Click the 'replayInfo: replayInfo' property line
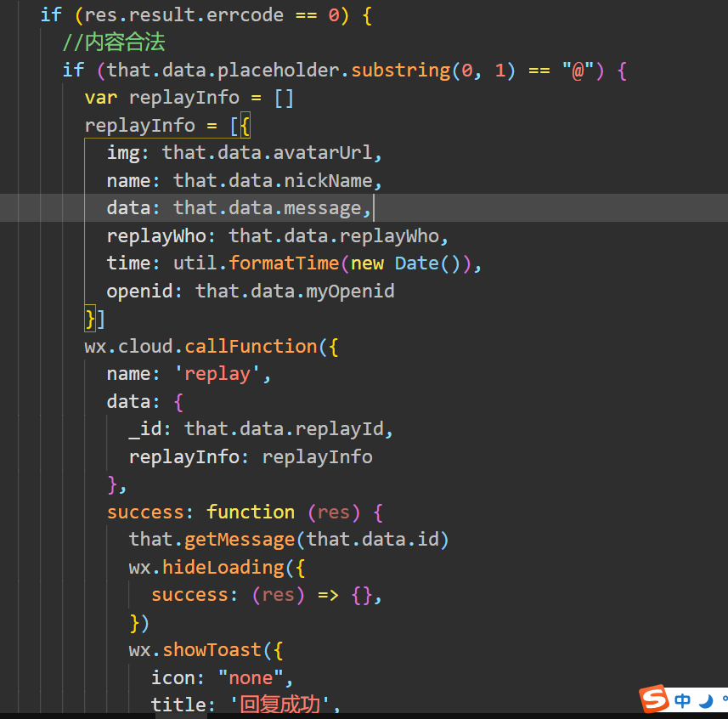Image resolution: width=728 pixels, height=719 pixels. (x=251, y=457)
